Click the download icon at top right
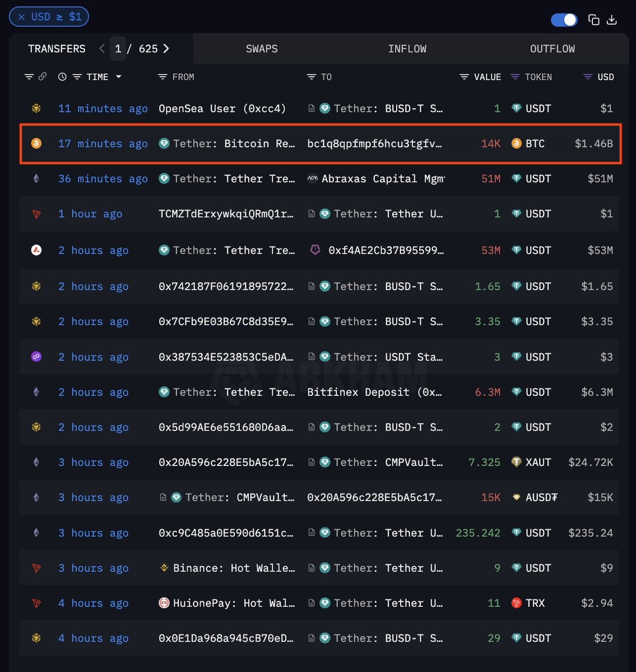Viewport: 636px width, 672px height. pyautogui.click(x=612, y=20)
